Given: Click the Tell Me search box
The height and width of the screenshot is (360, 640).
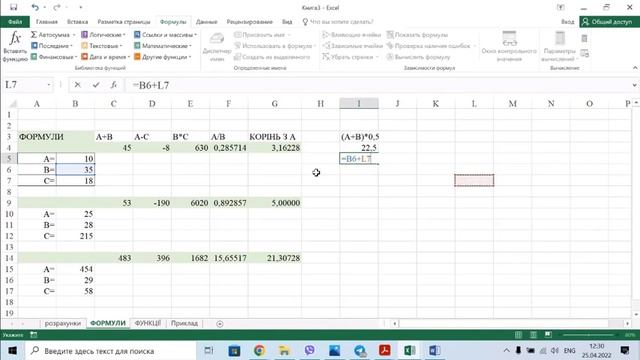Looking at the screenshot, I should (x=338, y=22).
